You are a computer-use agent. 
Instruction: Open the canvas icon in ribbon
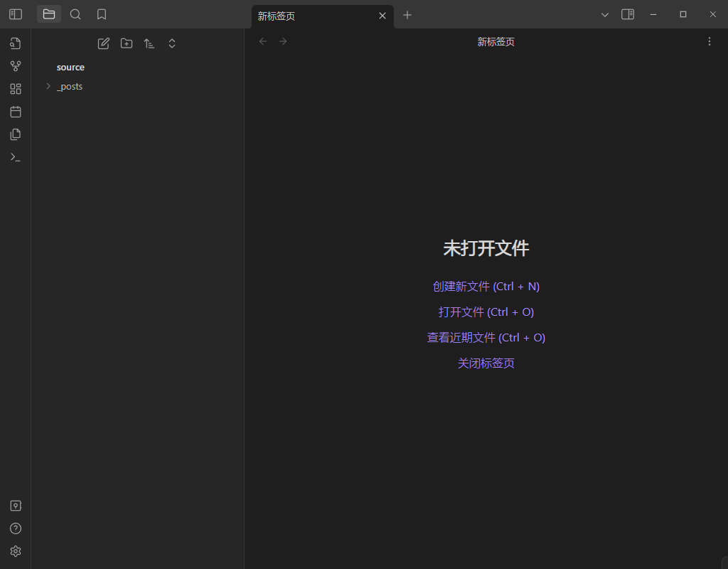click(x=16, y=89)
